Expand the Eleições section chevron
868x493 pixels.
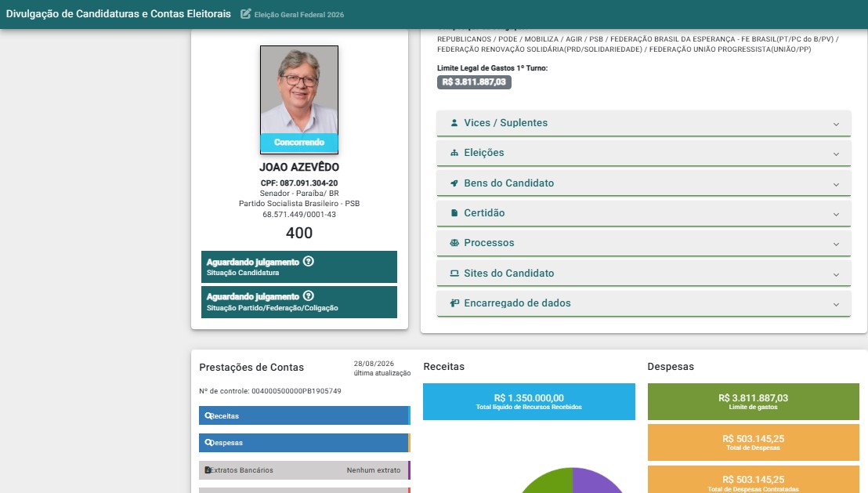[x=836, y=154]
